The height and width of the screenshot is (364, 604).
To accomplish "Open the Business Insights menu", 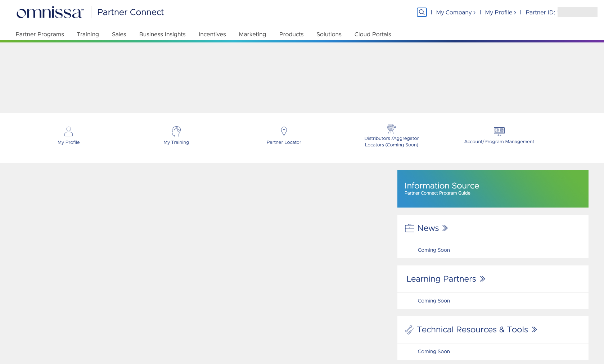I will point(162,35).
